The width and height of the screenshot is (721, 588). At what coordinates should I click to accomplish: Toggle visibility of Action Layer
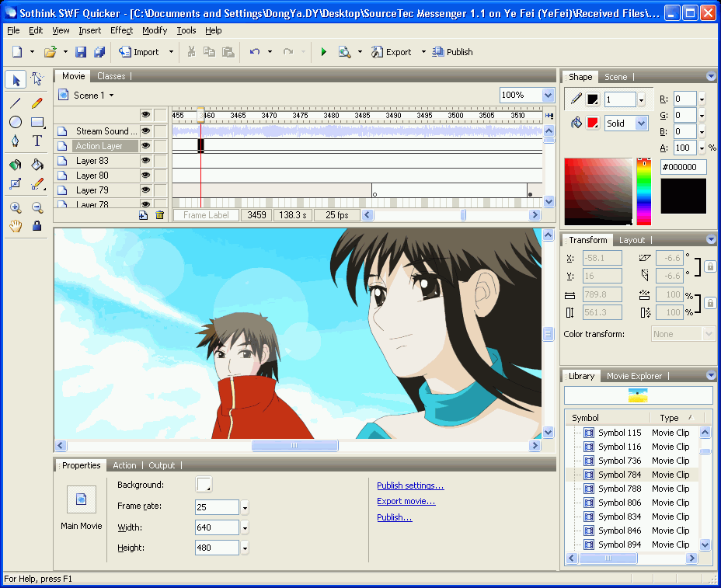coord(146,146)
